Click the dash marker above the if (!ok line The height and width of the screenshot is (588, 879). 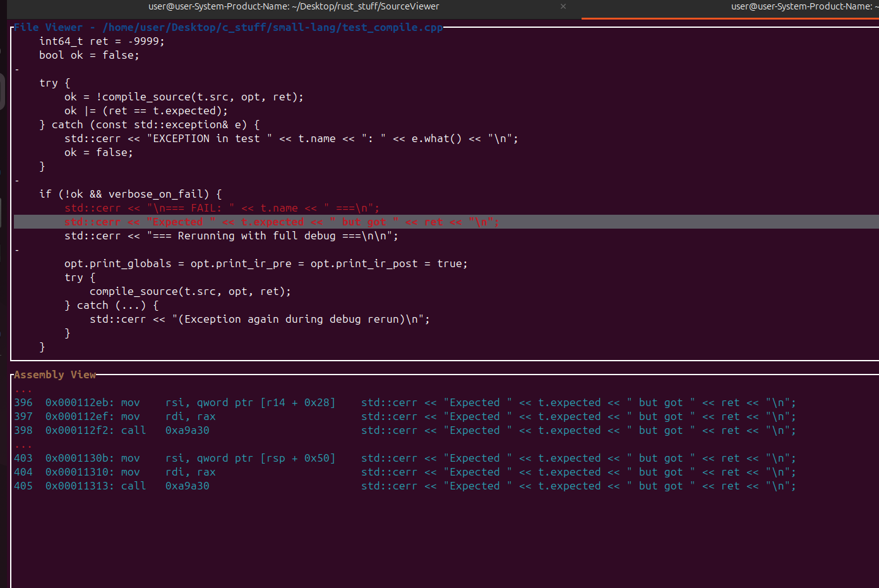17,181
